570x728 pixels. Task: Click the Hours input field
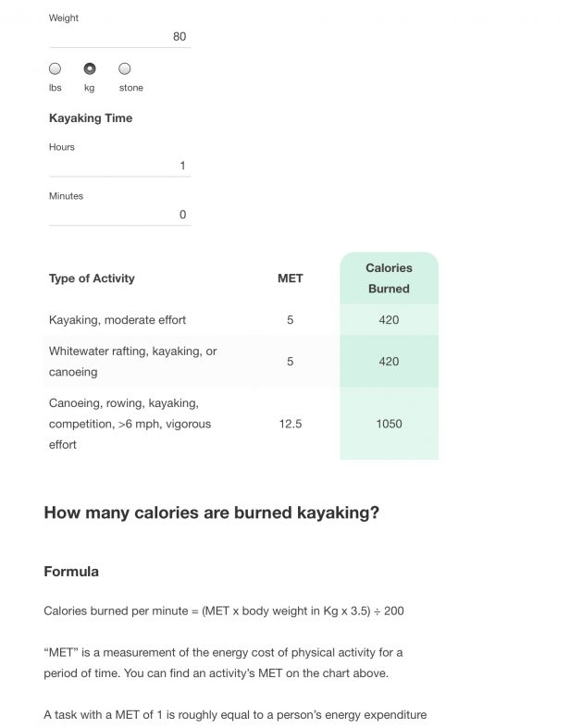click(120, 166)
